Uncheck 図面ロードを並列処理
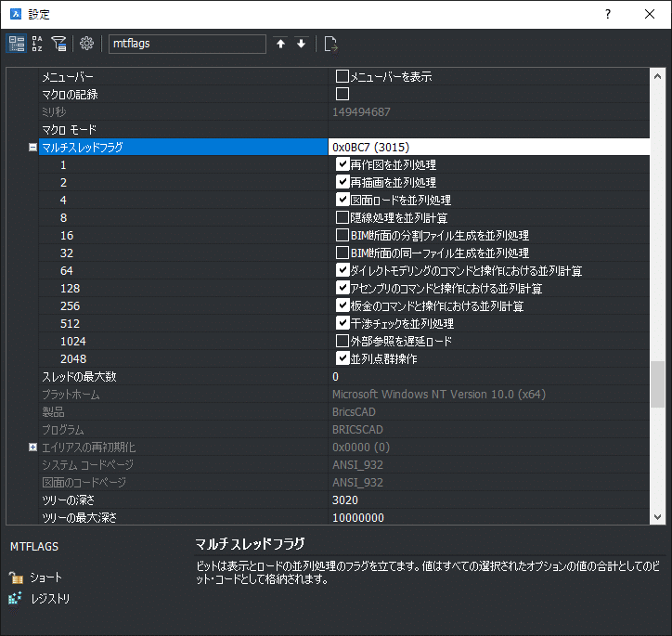Viewport: 672px width, 636px height. tap(342, 200)
